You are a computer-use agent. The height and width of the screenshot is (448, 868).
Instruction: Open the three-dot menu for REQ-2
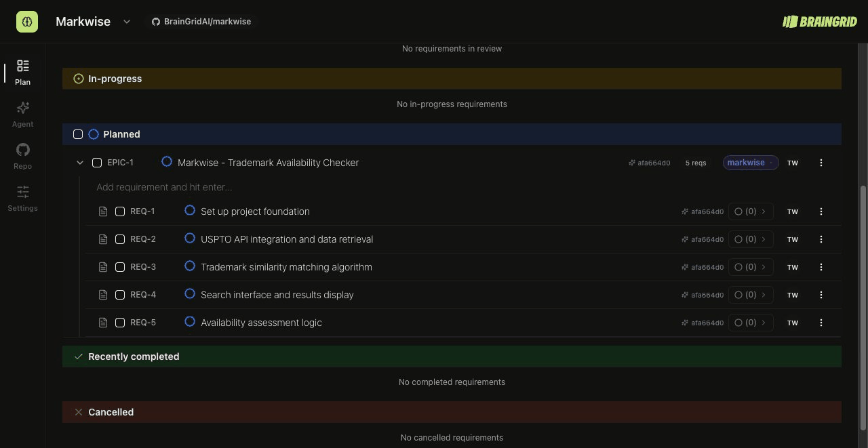pos(821,239)
